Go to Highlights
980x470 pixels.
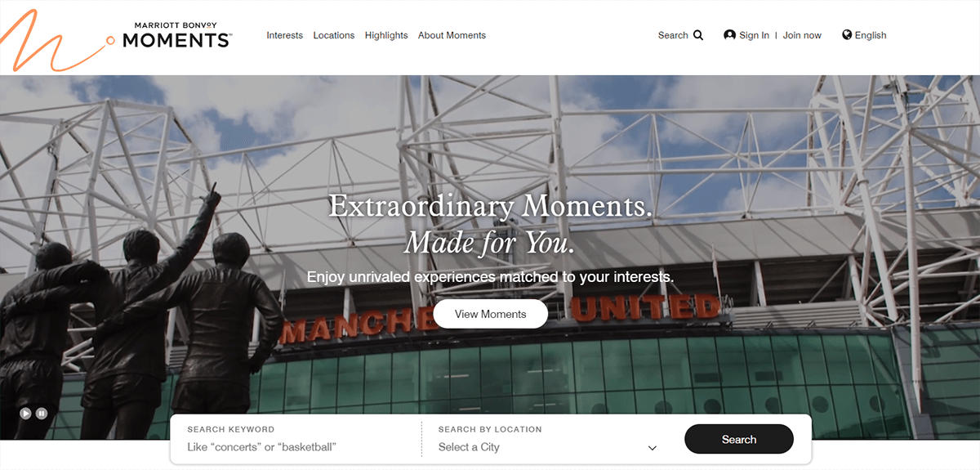click(x=386, y=35)
